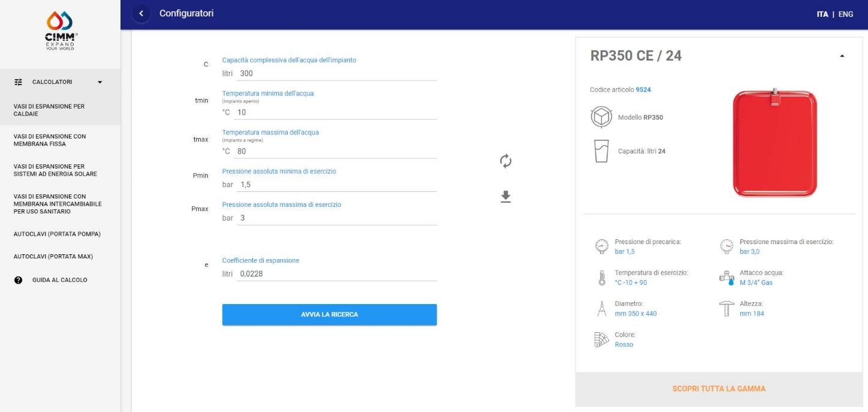Screen dimensions: 868x412
Task: Click Avvia la ricerca button
Action: pos(329,315)
